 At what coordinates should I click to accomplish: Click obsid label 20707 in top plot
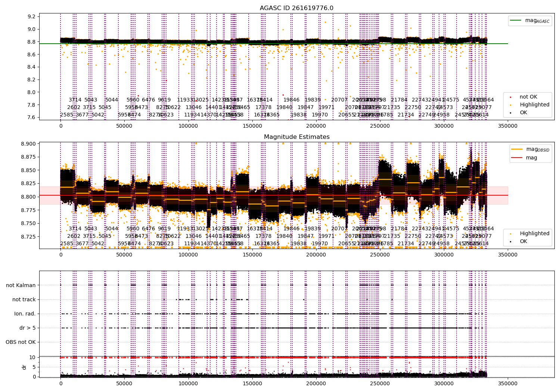coord(339,100)
